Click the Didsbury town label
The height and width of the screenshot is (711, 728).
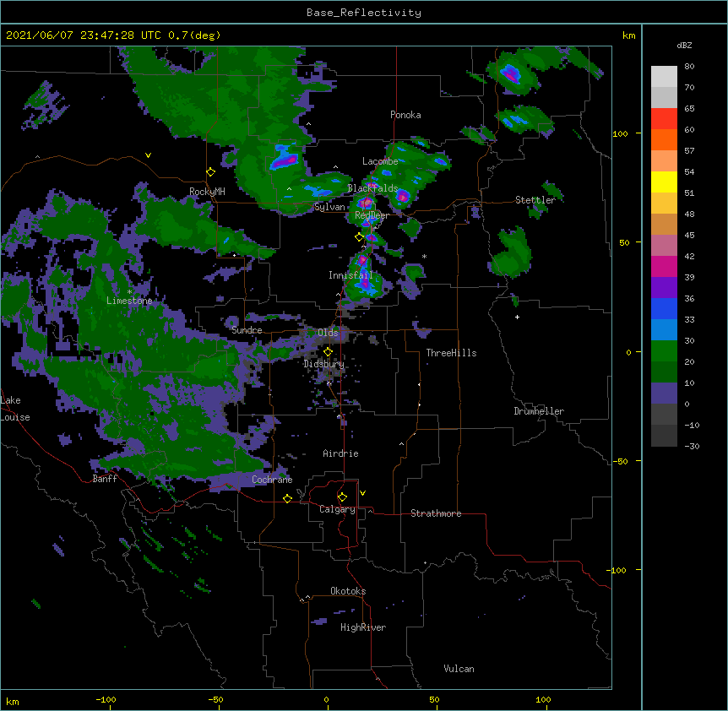[324, 364]
